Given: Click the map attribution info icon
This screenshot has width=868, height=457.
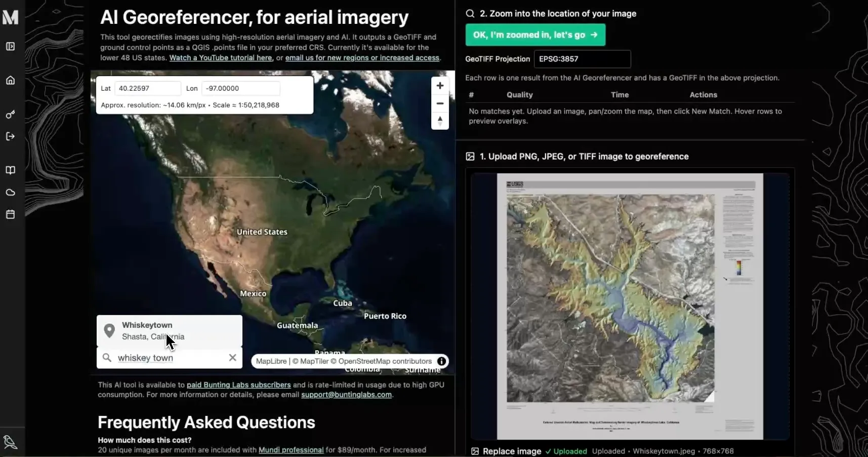Looking at the screenshot, I should tap(441, 361).
